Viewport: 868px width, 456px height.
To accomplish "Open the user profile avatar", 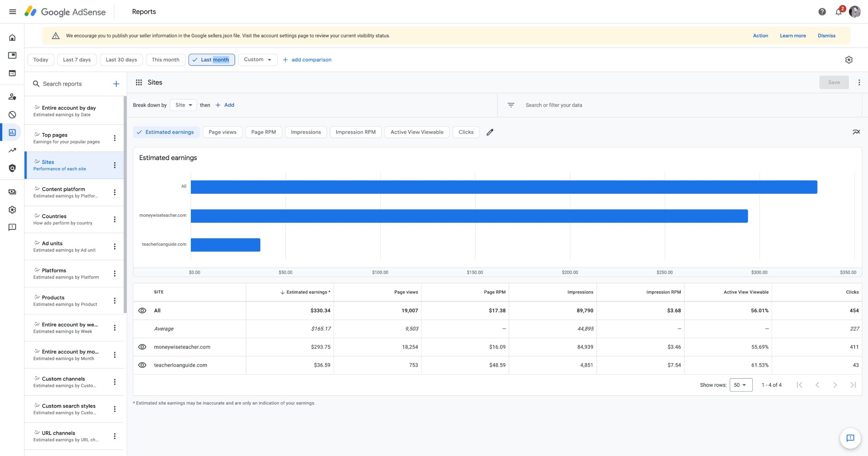I will tap(855, 12).
